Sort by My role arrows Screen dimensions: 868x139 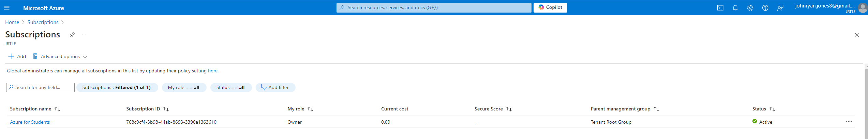(310, 109)
